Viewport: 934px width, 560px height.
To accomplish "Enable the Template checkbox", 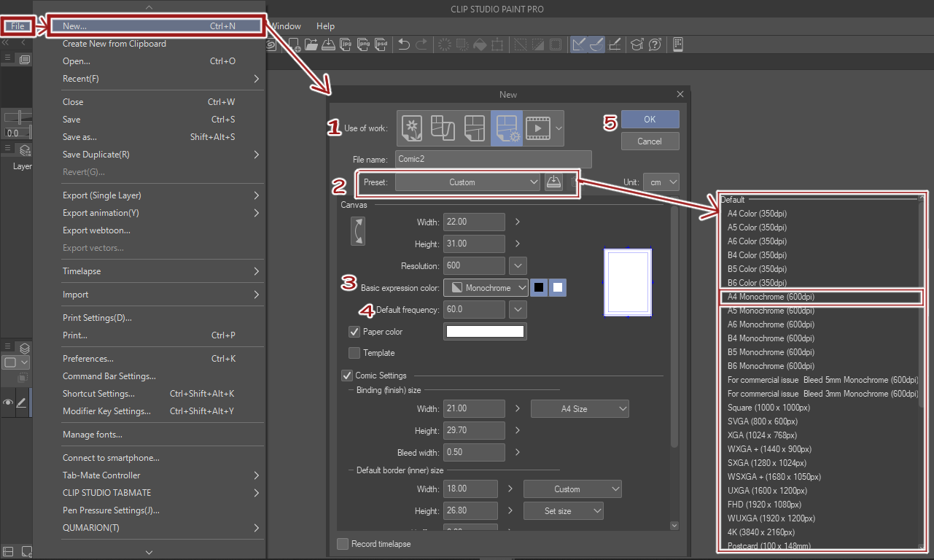I will (x=354, y=353).
